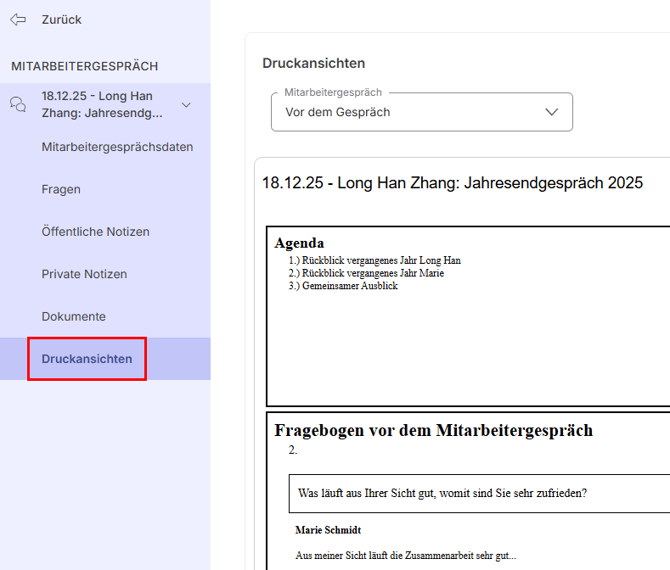Open the Dokumente section
670x570 pixels.
73,316
